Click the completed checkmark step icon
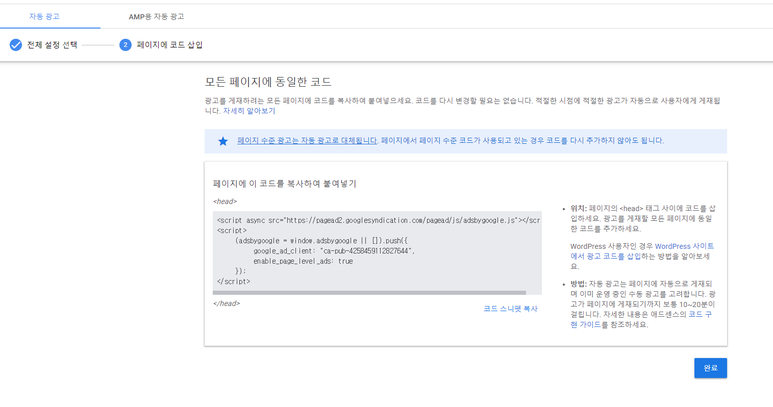 pos(16,45)
